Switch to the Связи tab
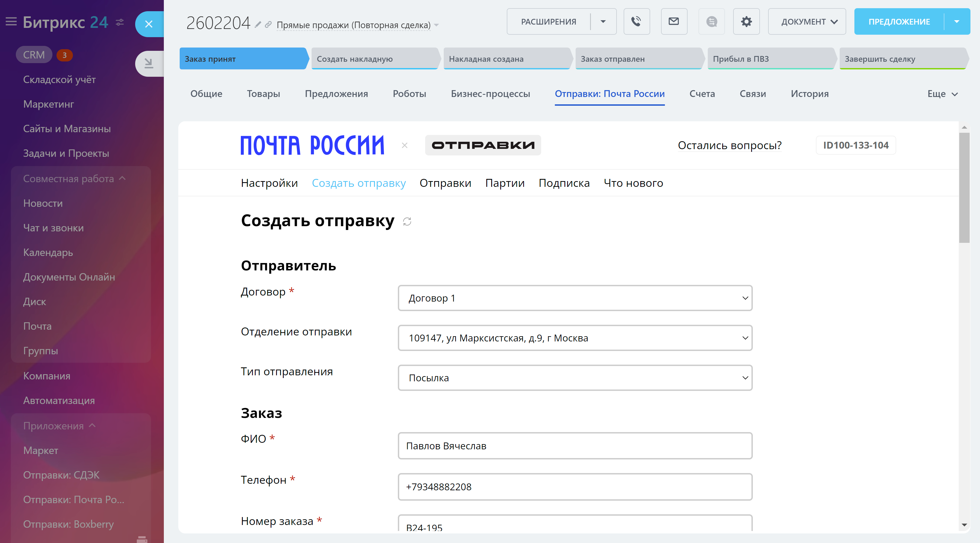Image resolution: width=980 pixels, height=543 pixels. click(x=753, y=94)
